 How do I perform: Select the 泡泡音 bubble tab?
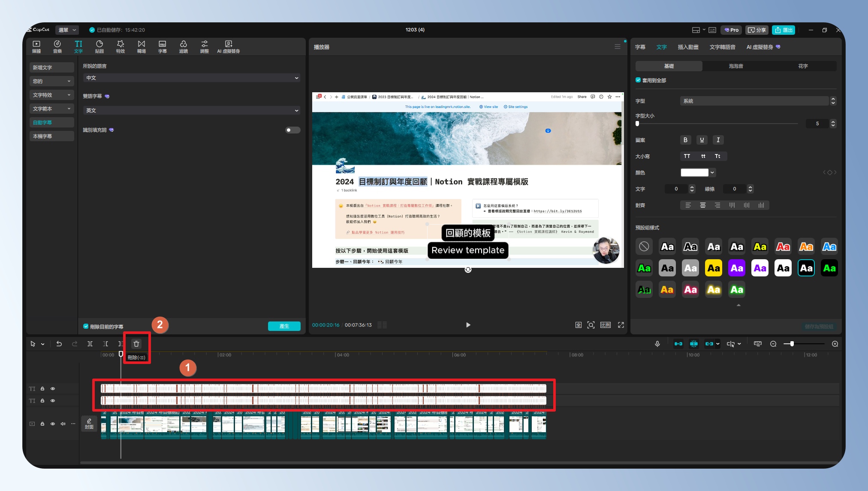(x=735, y=66)
